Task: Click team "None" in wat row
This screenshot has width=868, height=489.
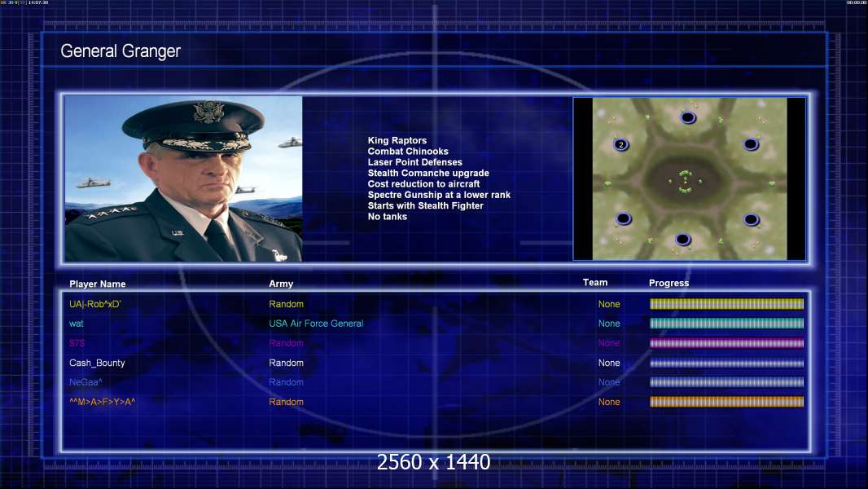Action: (609, 324)
